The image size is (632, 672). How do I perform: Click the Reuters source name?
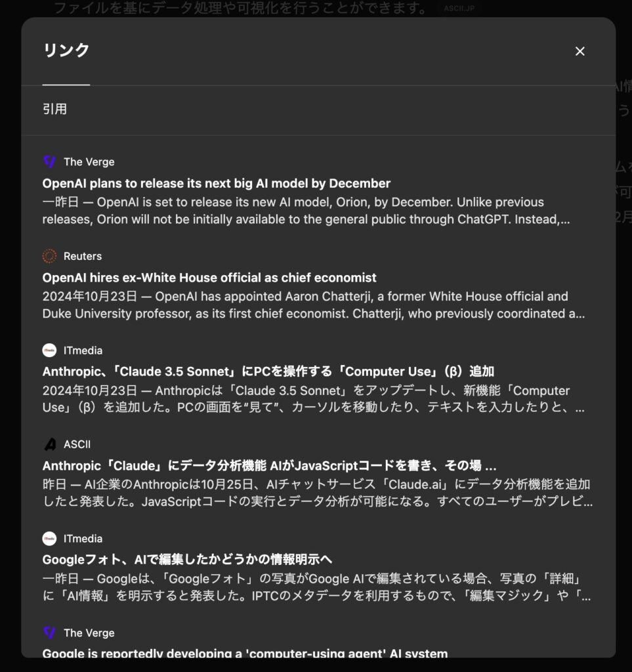click(83, 257)
